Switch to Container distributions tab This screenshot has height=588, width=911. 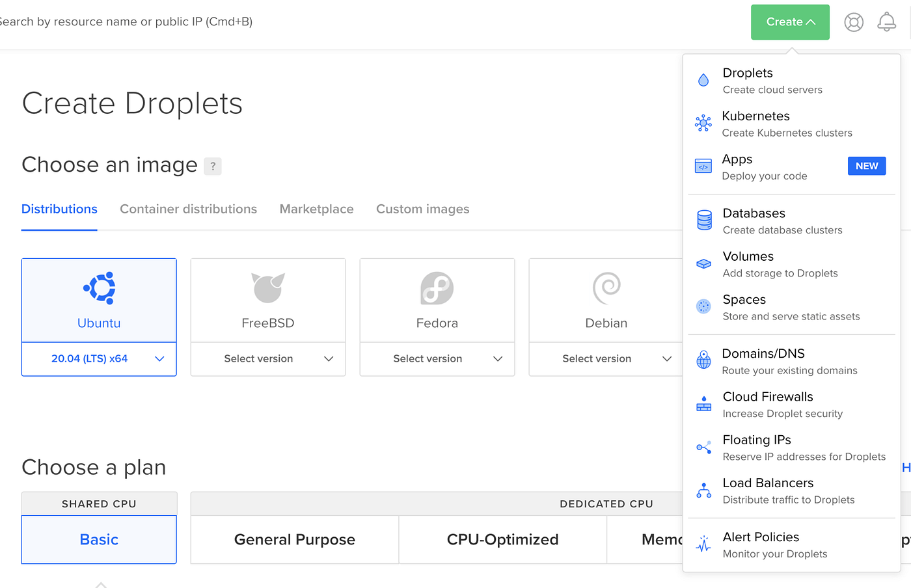(x=188, y=209)
